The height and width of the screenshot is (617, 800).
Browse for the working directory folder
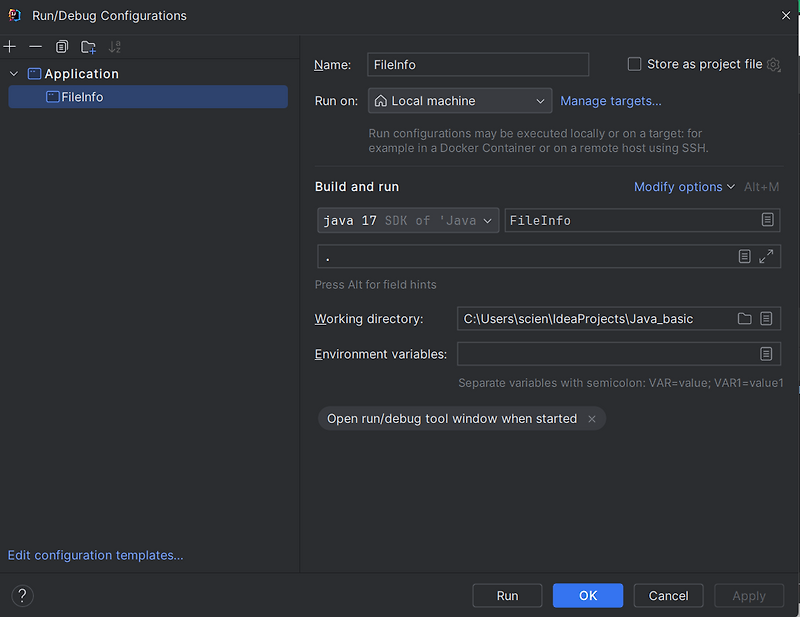744,319
